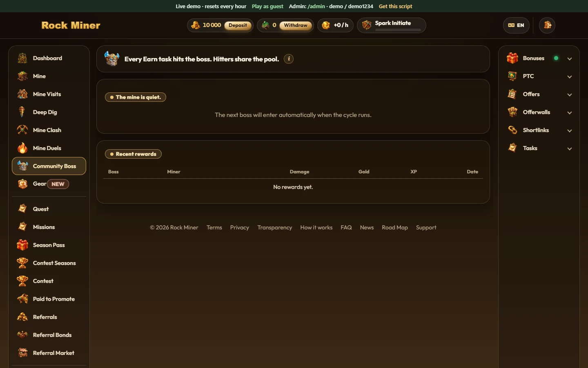Screen dimensions: 588x368
Task: Open the Dashboard icon in sidebar
Action: 22,58
